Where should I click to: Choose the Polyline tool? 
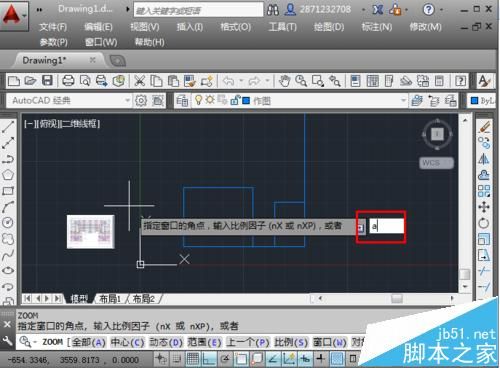point(8,159)
